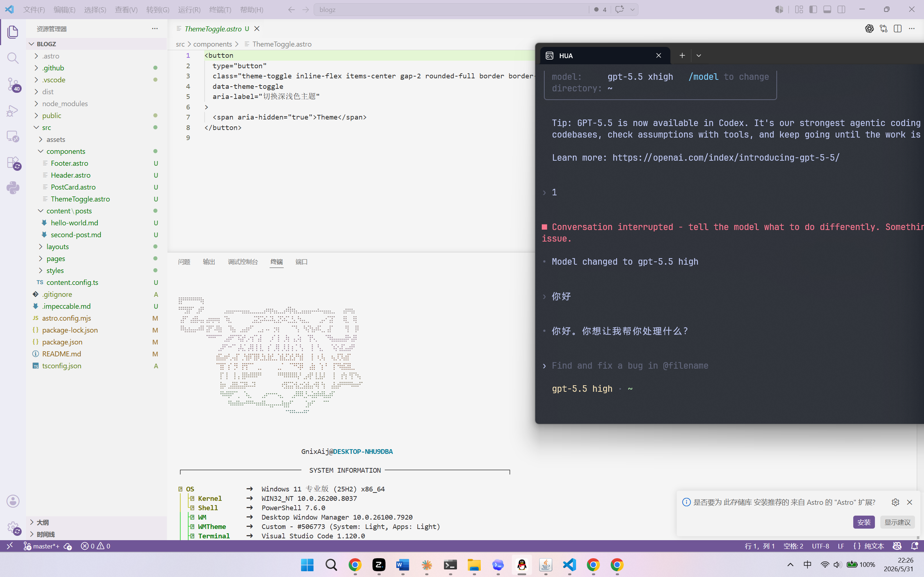Image resolution: width=924 pixels, height=577 pixels.
Task: Open the Manage gear icon in activity bar
Action: (13, 528)
